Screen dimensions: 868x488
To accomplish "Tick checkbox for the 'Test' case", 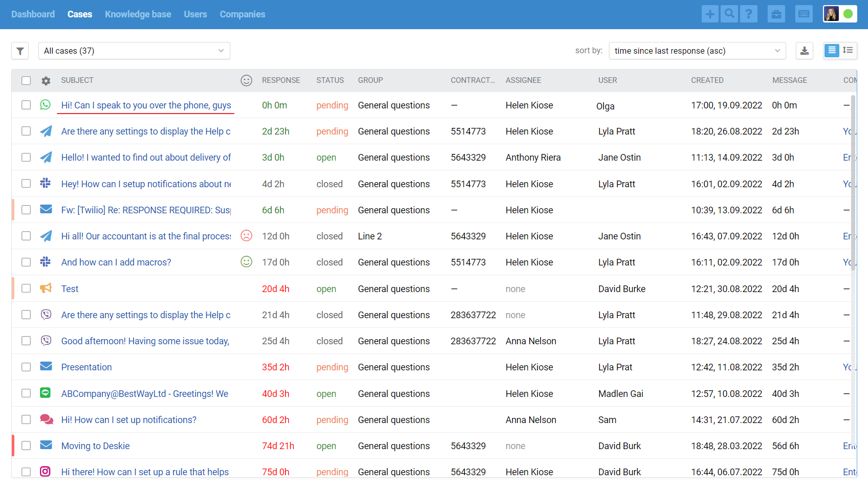I will (x=26, y=289).
